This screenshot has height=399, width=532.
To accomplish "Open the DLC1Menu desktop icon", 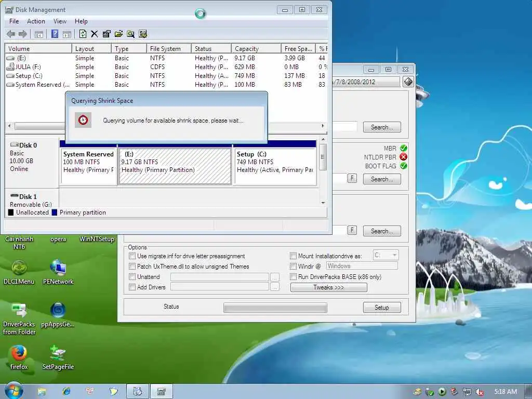I will pos(19,272).
